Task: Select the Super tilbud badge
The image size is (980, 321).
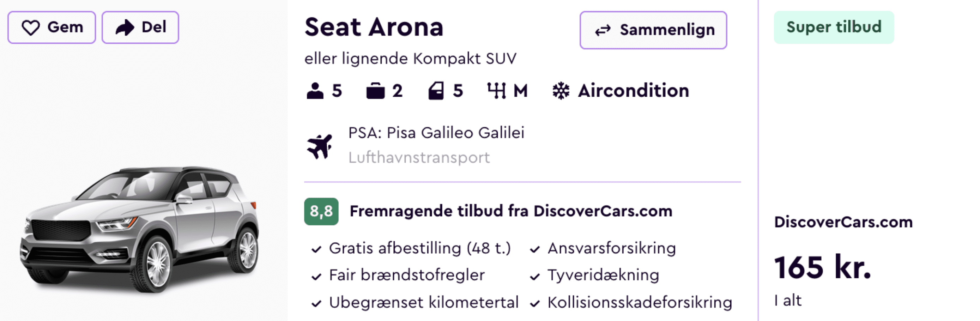Action: click(x=833, y=27)
